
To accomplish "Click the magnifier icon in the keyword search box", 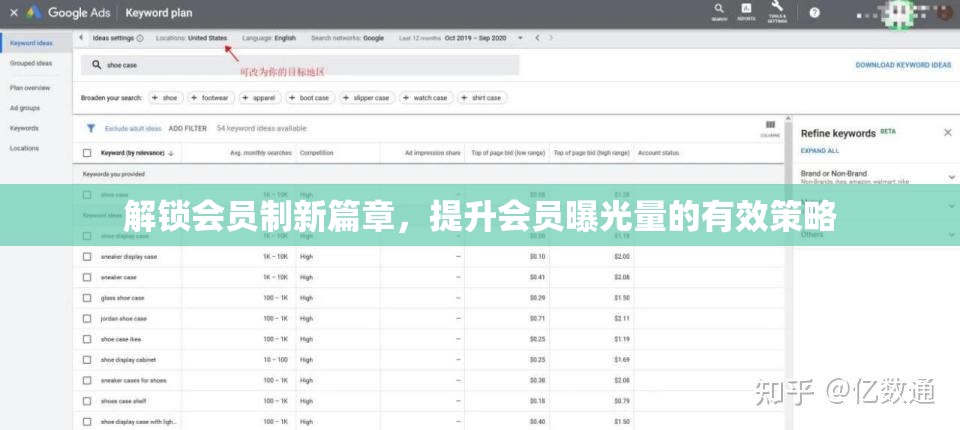I will 96,65.
